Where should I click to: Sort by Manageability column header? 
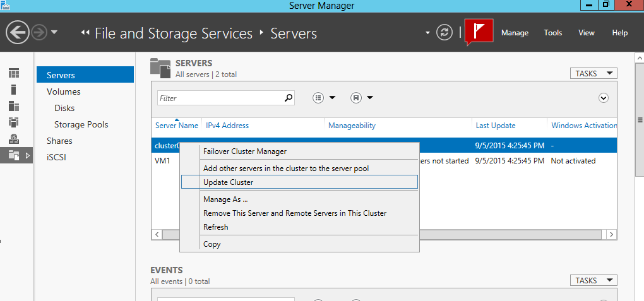pyautogui.click(x=352, y=126)
